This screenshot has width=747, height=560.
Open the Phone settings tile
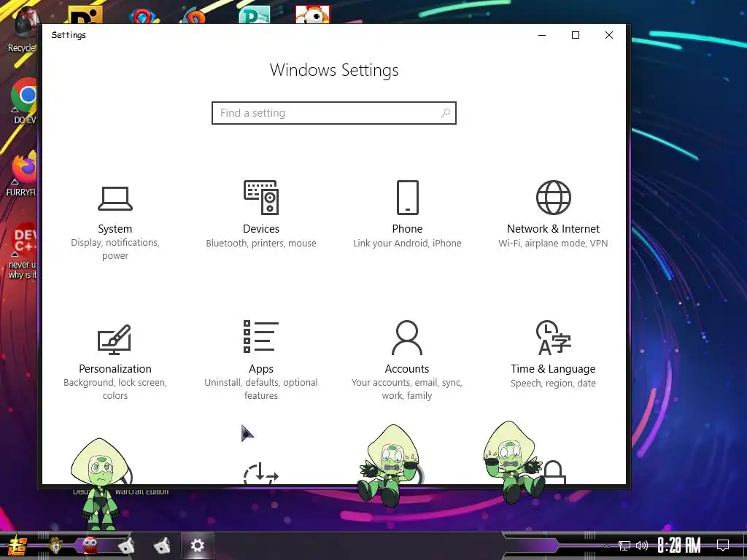point(407,215)
